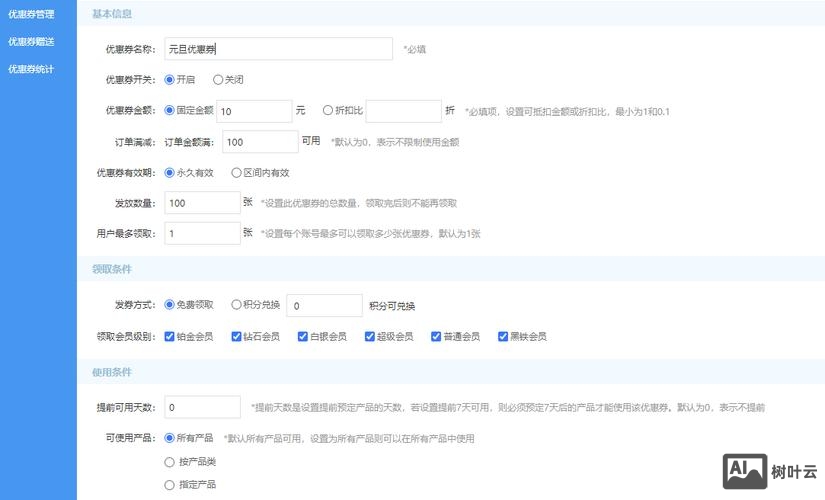The width and height of the screenshot is (825, 500).
Task: Click the 优惠券金额 field label
Action: tap(130, 110)
